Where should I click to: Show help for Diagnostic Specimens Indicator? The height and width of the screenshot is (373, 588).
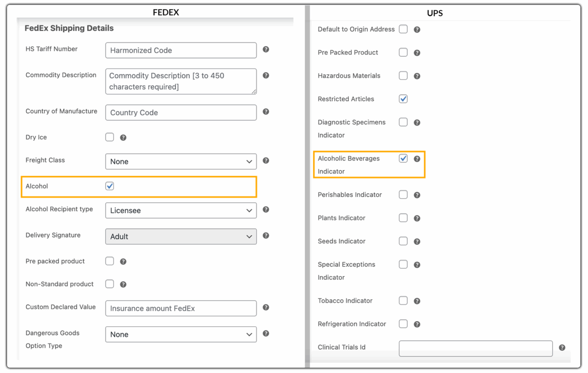417,123
